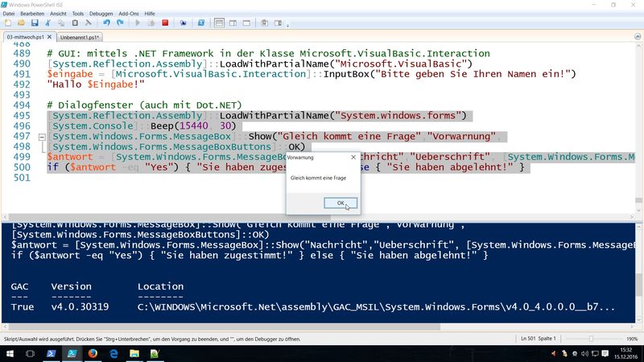Show script pane on the right layout icon
This screenshot has height=362, width=644.
[233, 23]
